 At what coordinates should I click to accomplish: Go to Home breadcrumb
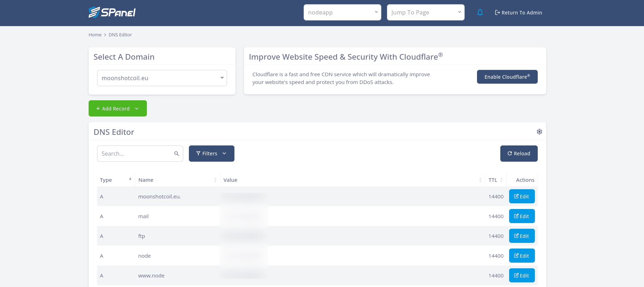coord(95,35)
